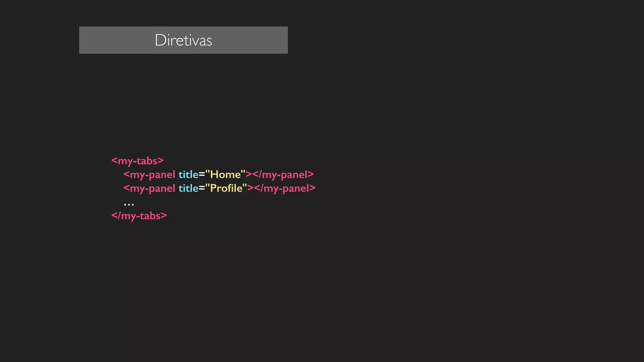Click the closing </my-tabs> tag
Viewport: 644px width, 362px height.
[139, 216]
